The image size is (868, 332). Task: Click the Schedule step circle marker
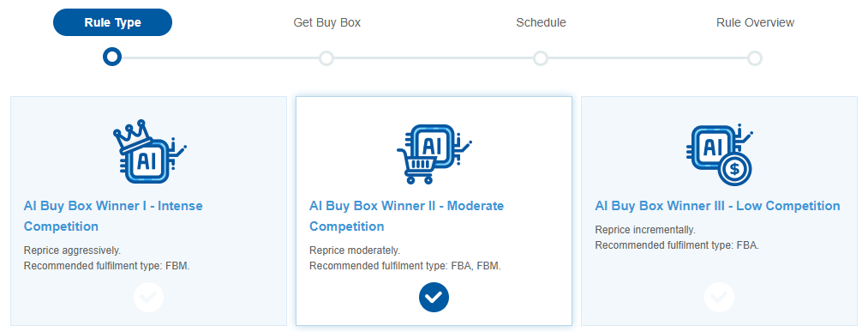click(x=541, y=58)
